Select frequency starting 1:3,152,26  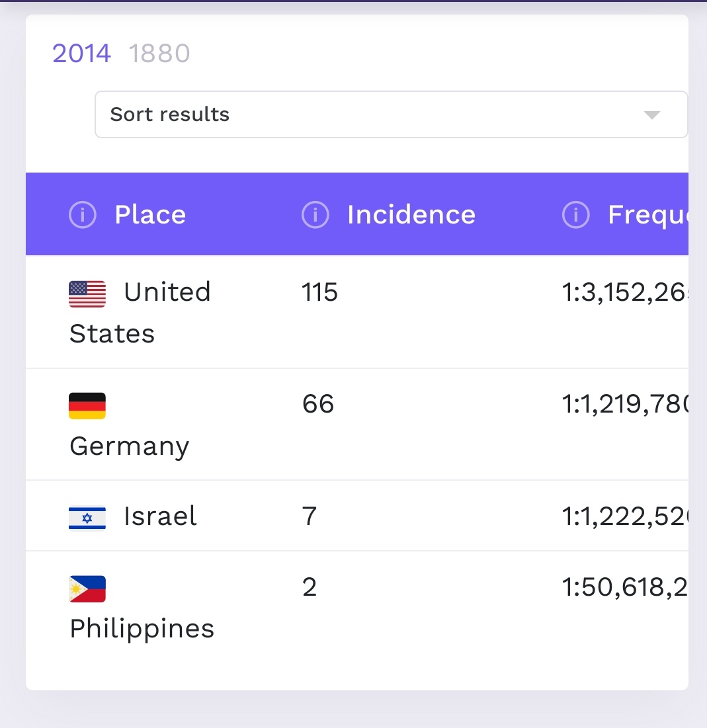point(625,293)
